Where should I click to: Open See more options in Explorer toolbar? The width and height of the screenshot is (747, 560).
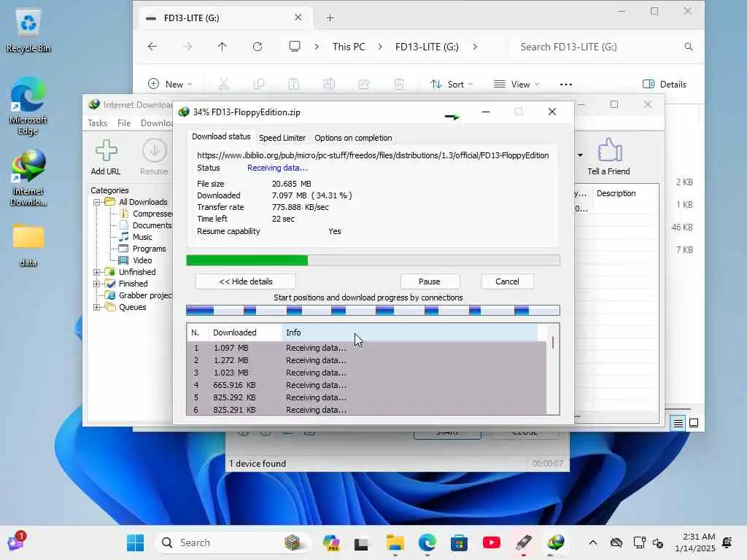coord(566,85)
